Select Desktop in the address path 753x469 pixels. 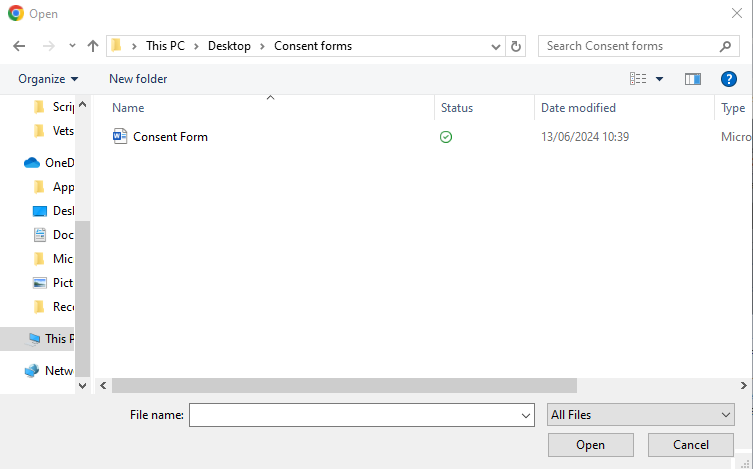(229, 46)
